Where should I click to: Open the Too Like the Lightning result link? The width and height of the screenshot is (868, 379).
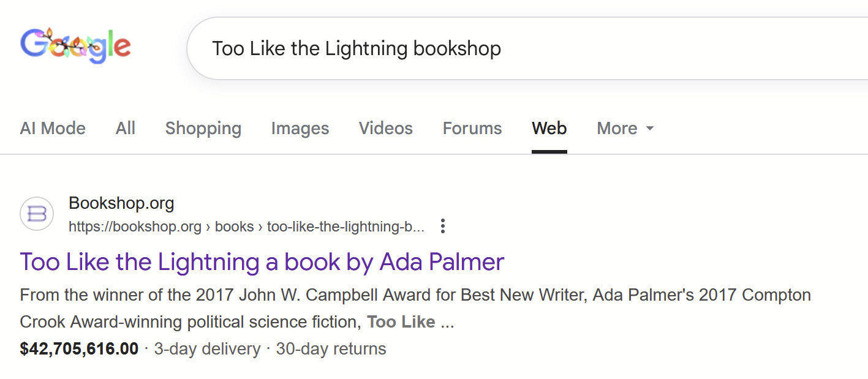(x=262, y=262)
